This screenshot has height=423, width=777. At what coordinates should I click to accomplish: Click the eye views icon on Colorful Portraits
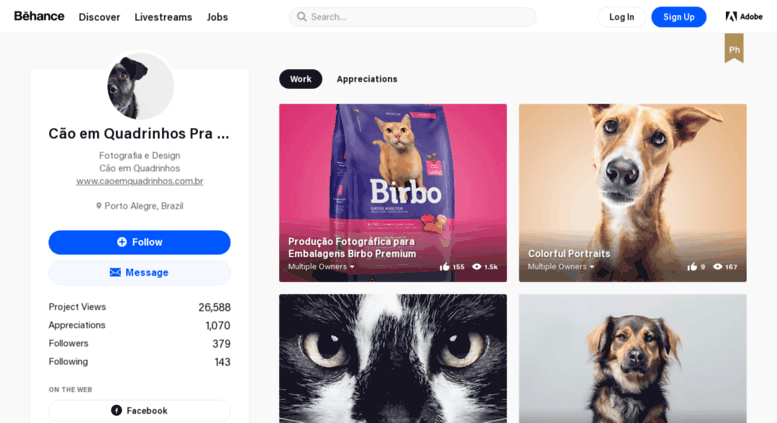click(x=717, y=266)
